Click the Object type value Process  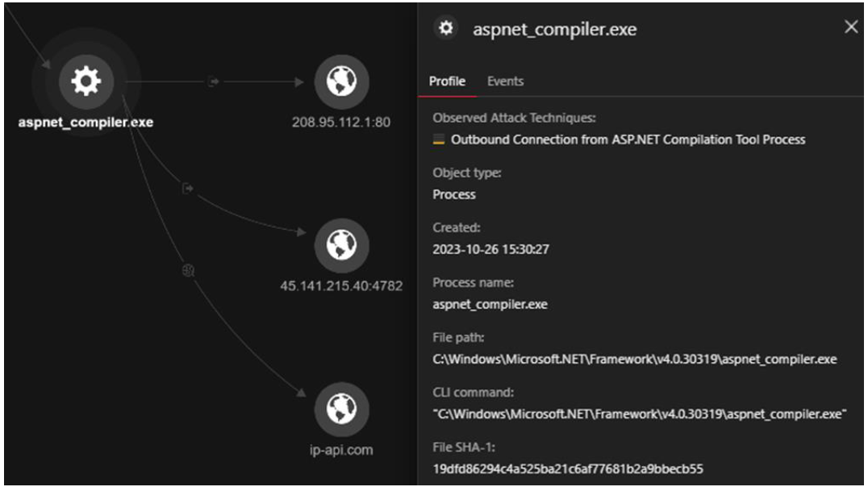[454, 194]
